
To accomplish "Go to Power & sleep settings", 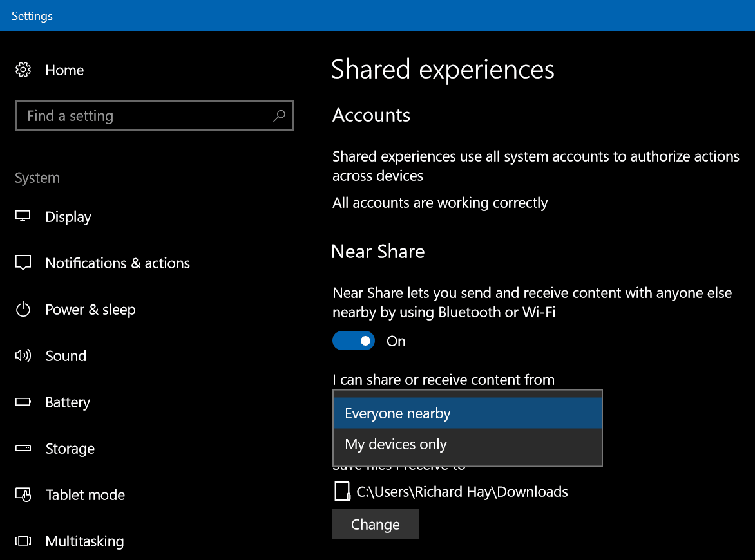I will coord(90,310).
